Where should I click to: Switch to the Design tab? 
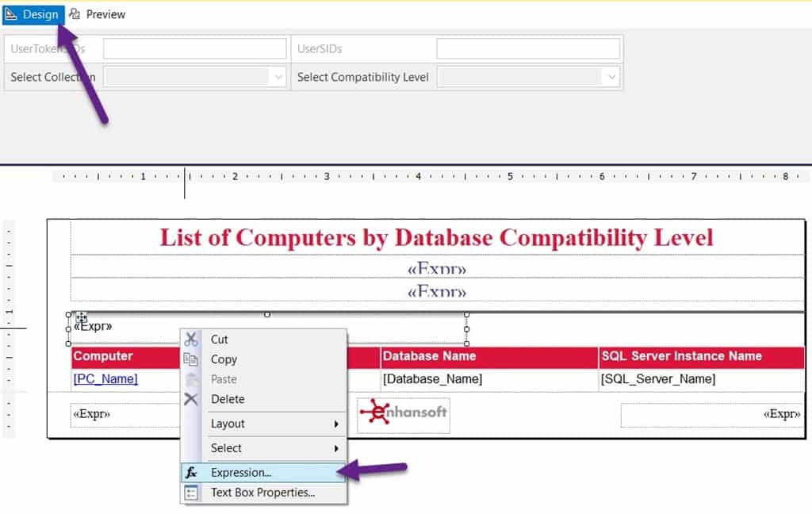tap(33, 14)
